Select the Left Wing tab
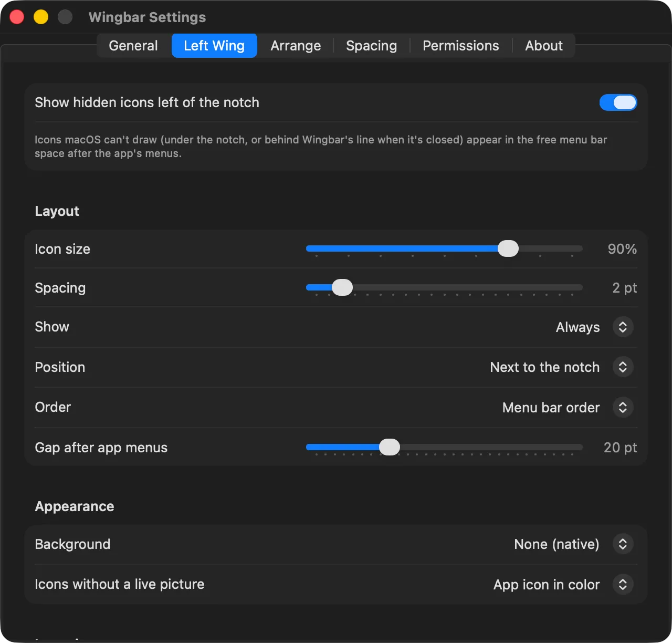Viewport: 672px width, 643px height. (x=214, y=46)
